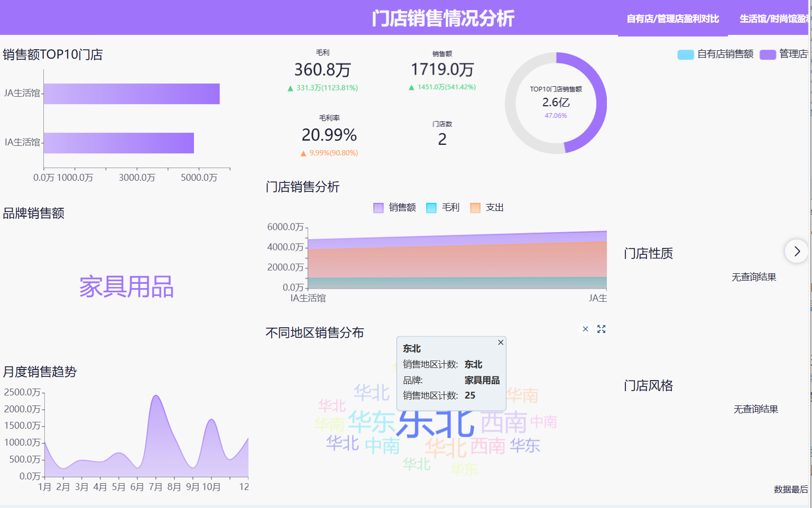Click the 2500.0万 axis label in monthly trend

22,392
